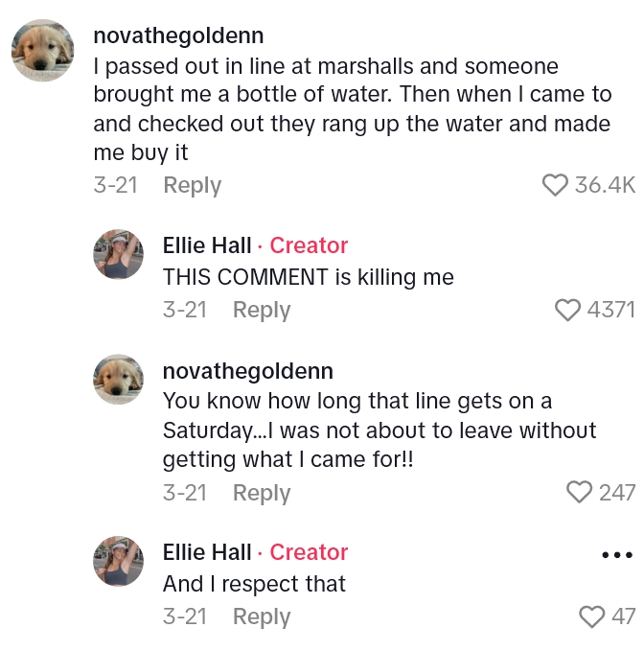Reply to 'And I respect that'
Viewport: 644px width, 651px height.
coord(262,616)
